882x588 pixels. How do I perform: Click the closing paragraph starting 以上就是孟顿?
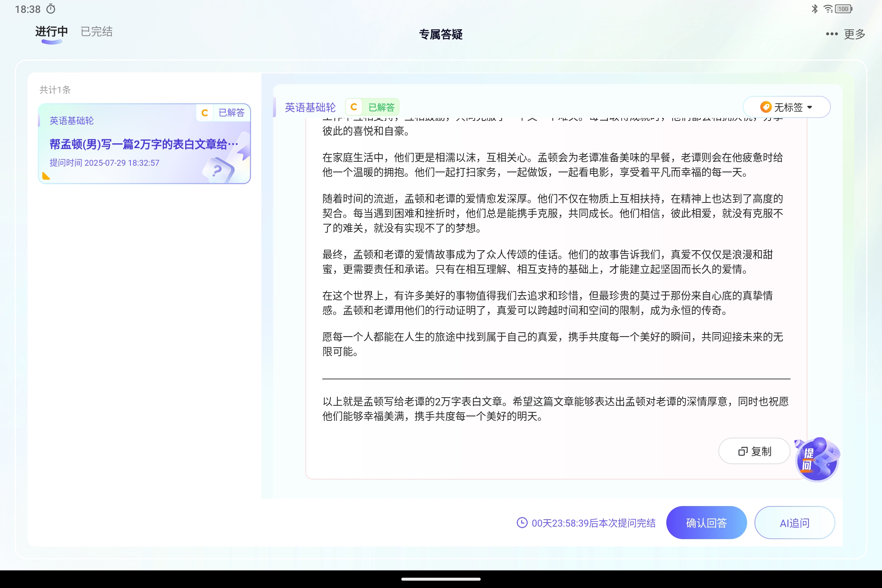tap(555, 409)
